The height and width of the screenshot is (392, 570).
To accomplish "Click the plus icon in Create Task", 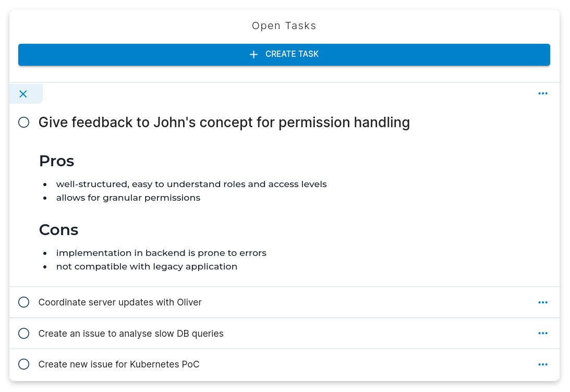I will (x=253, y=54).
